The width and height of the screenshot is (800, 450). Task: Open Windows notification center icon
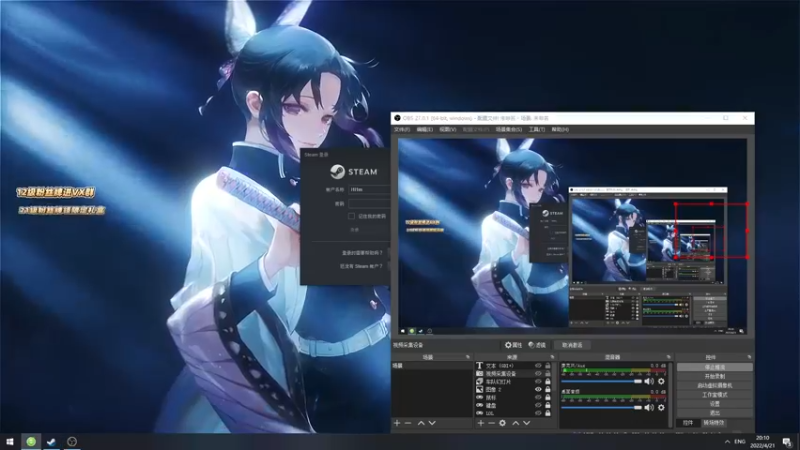788,442
